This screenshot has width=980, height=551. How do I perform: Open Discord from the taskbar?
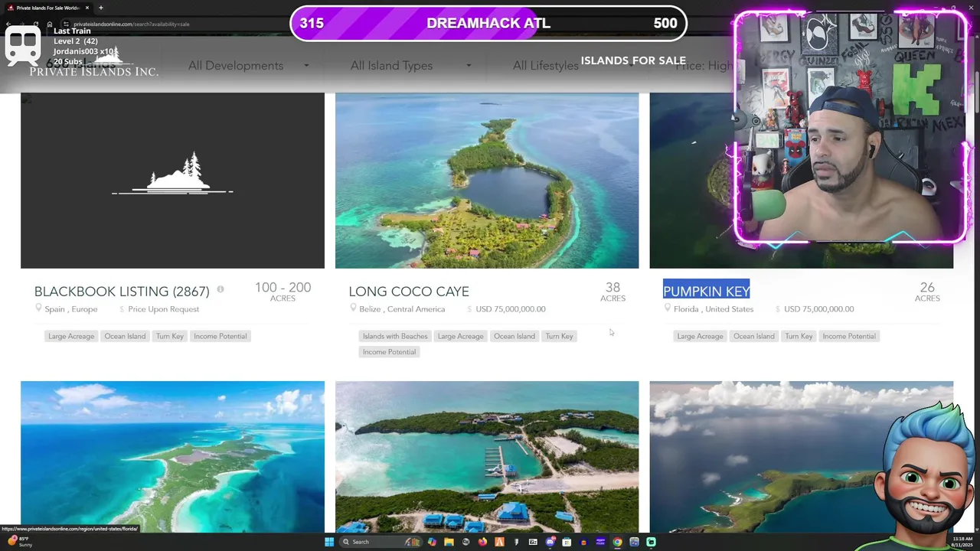click(x=550, y=542)
